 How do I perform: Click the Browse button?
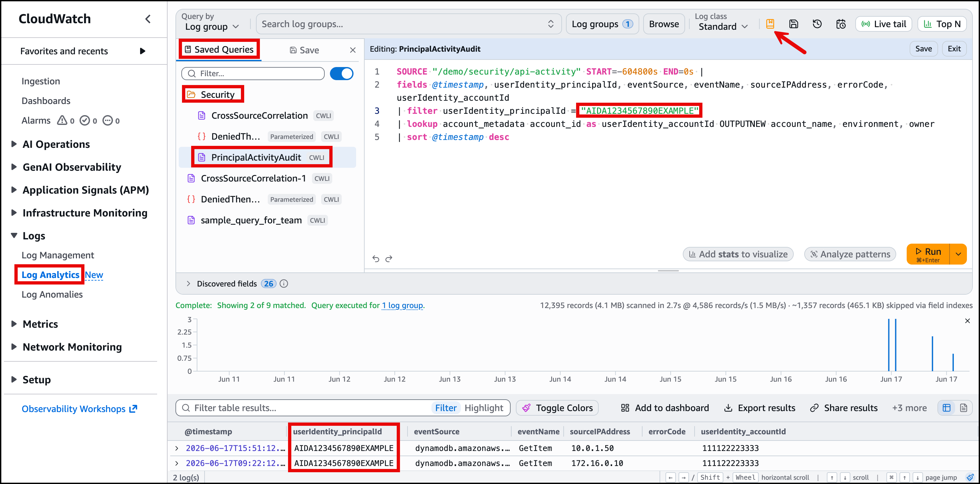[x=664, y=24]
